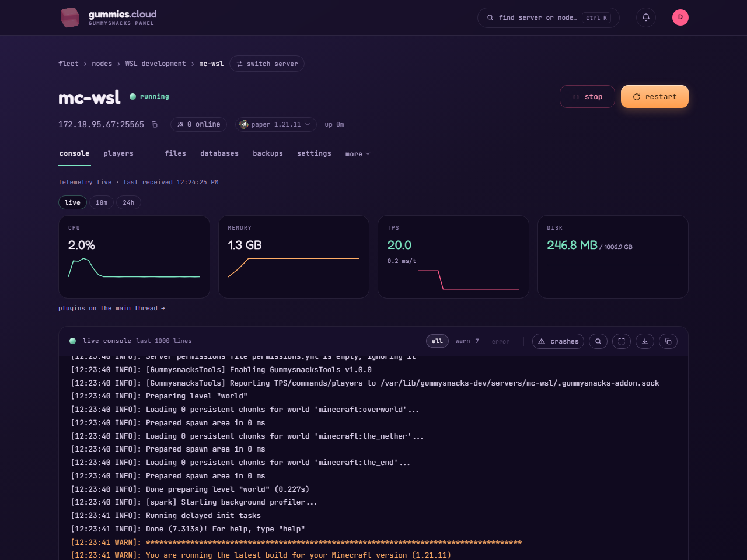Viewport: 747px width, 560px height.
Task: Select the 24h telemetry range
Action: click(128, 202)
